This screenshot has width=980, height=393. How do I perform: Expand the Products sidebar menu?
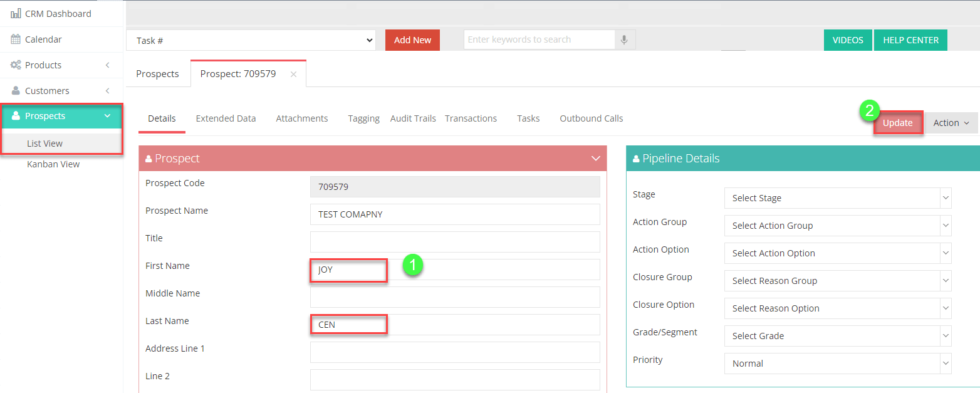pos(107,65)
